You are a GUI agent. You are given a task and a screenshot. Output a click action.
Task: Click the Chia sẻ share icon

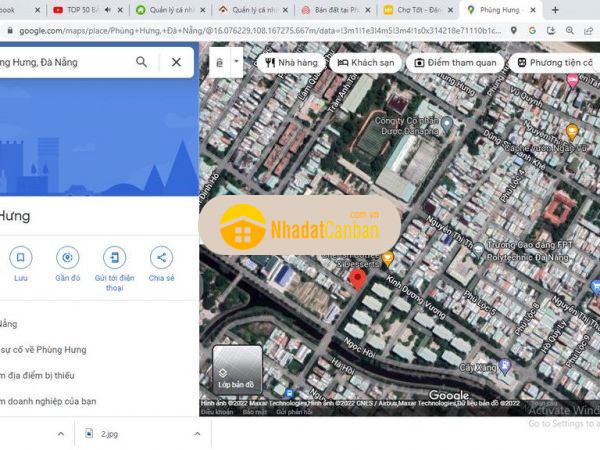coord(161,257)
